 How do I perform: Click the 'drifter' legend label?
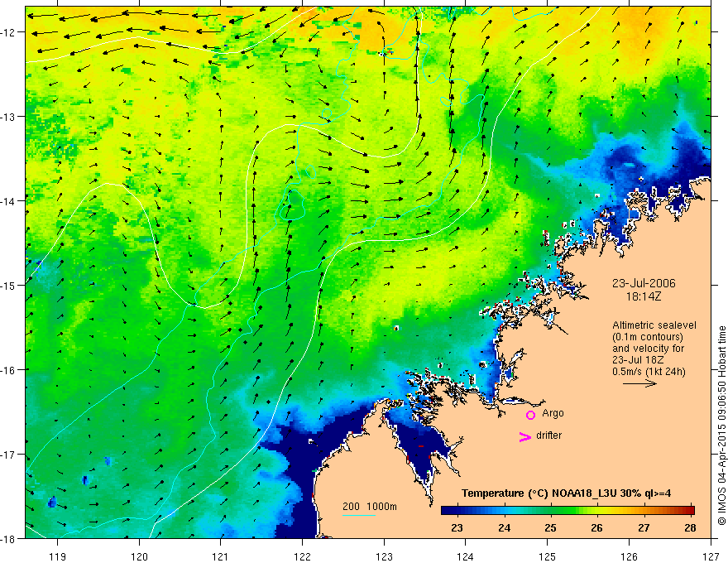point(548,435)
